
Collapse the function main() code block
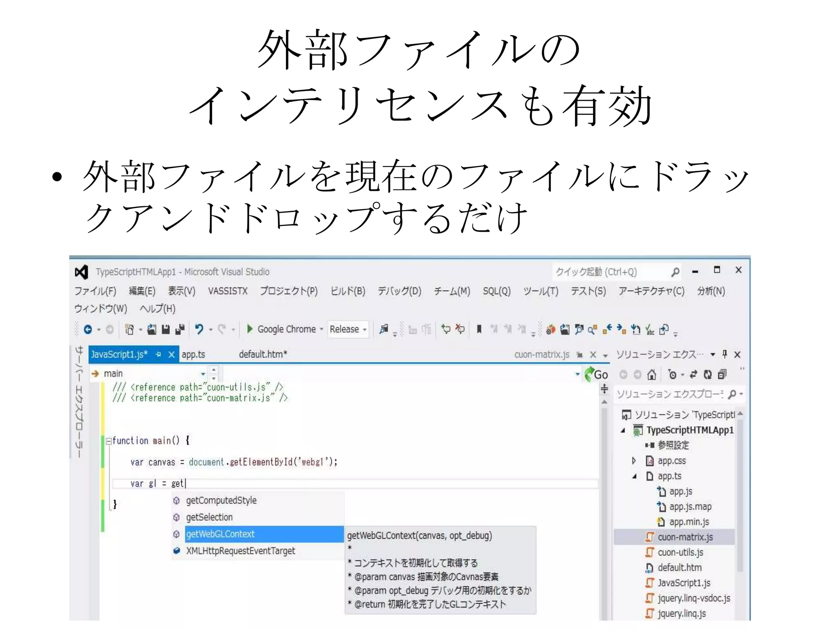click(x=108, y=441)
